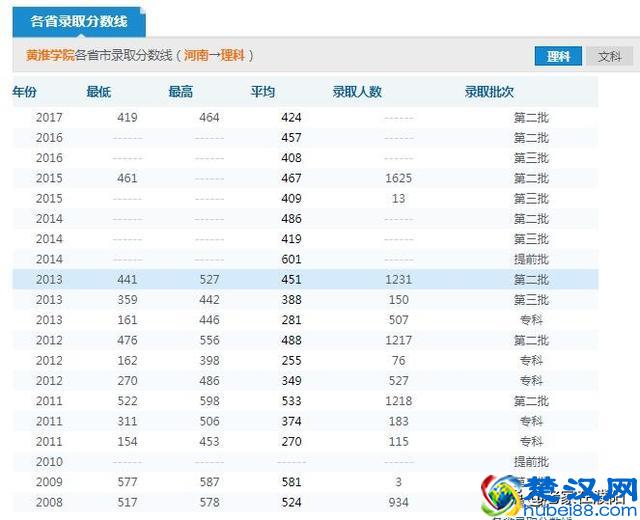The height and width of the screenshot is (520, 640).
Task: Click highest score 442
Action: [209, 300]
